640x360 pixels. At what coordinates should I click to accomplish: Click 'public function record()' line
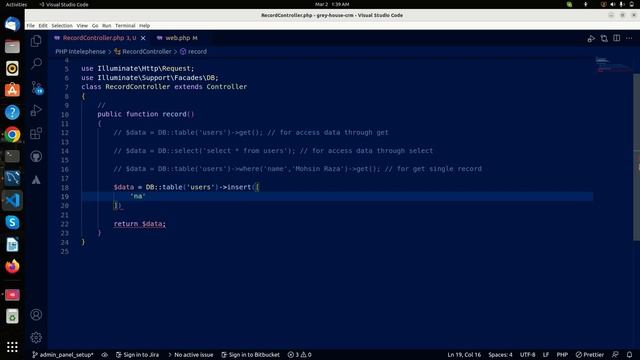coord(146,114)
